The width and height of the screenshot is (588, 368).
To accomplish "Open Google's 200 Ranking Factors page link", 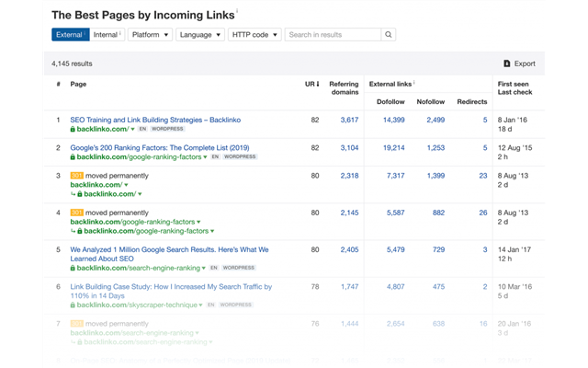I will click(x=159, y=147).
